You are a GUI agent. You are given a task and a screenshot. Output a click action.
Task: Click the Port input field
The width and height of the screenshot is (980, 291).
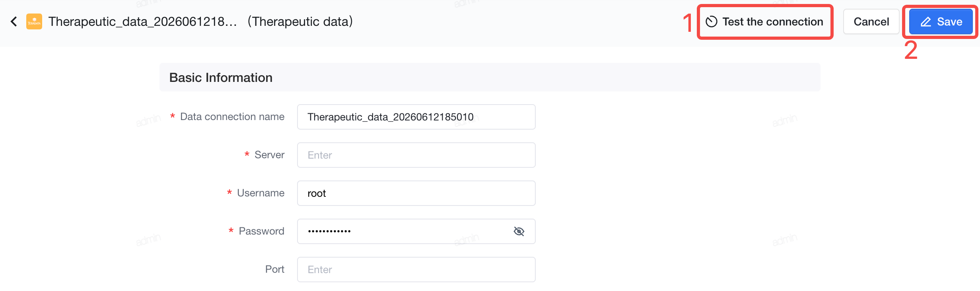(x=416, y=270)
